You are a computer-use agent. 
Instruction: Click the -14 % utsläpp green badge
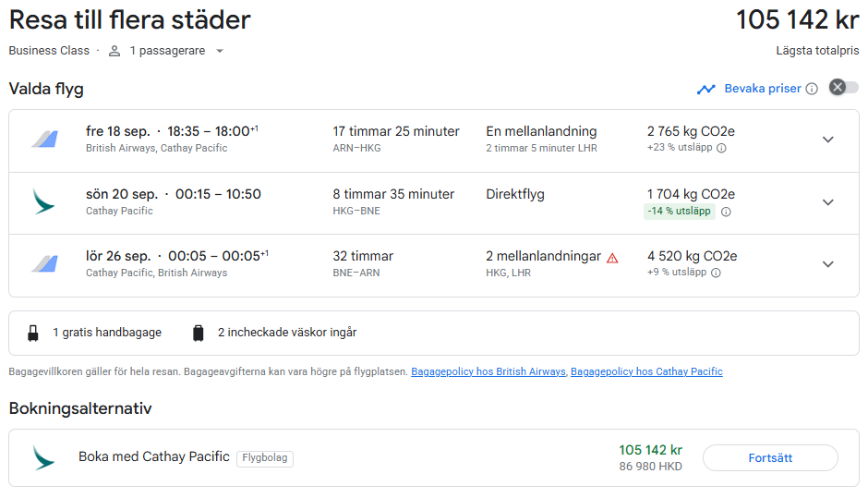(680, 211)
